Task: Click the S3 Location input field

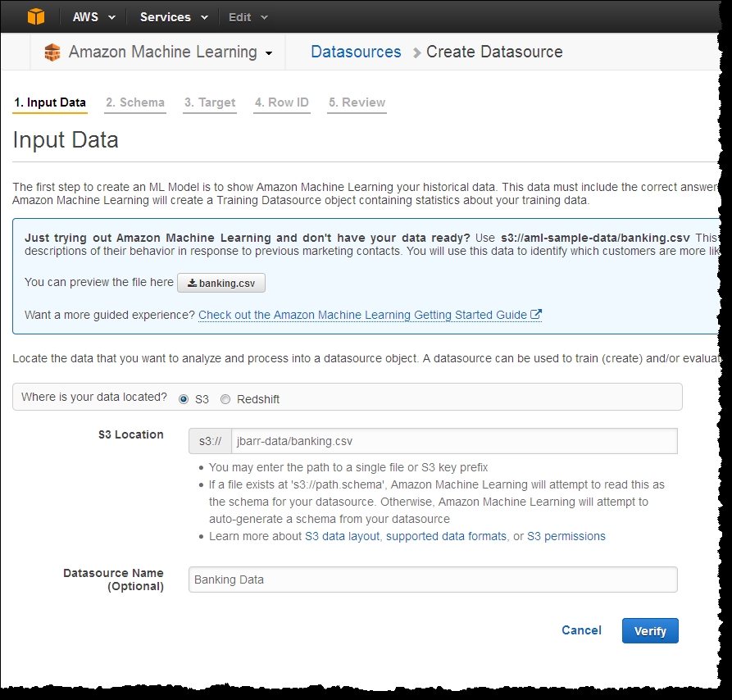Action: 454,441
